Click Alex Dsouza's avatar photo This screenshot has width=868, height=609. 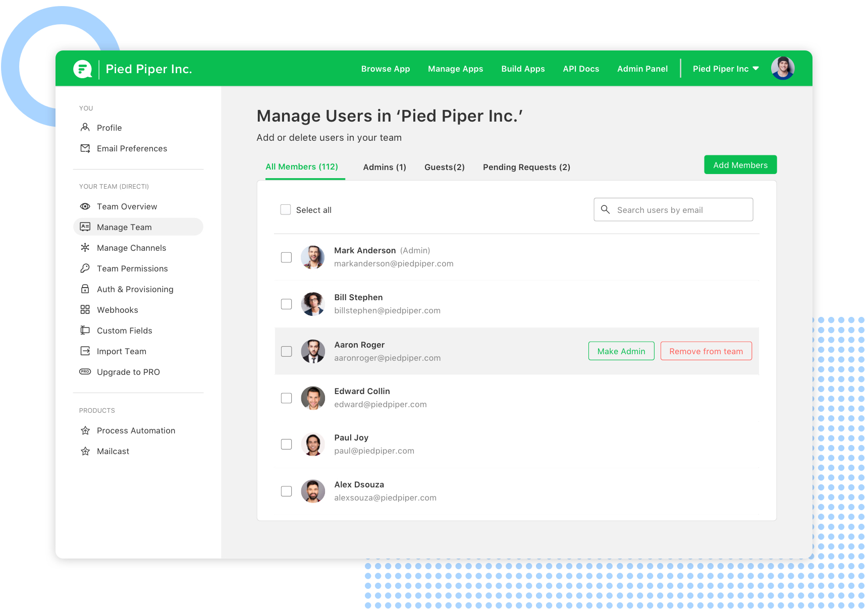coord(313,491)
